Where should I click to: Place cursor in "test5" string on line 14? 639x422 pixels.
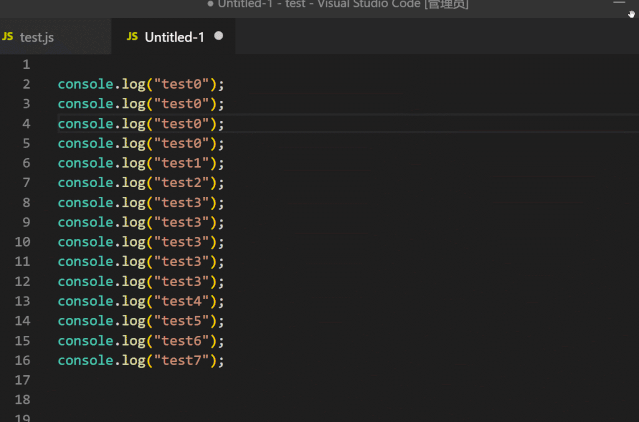coord(182,321)
